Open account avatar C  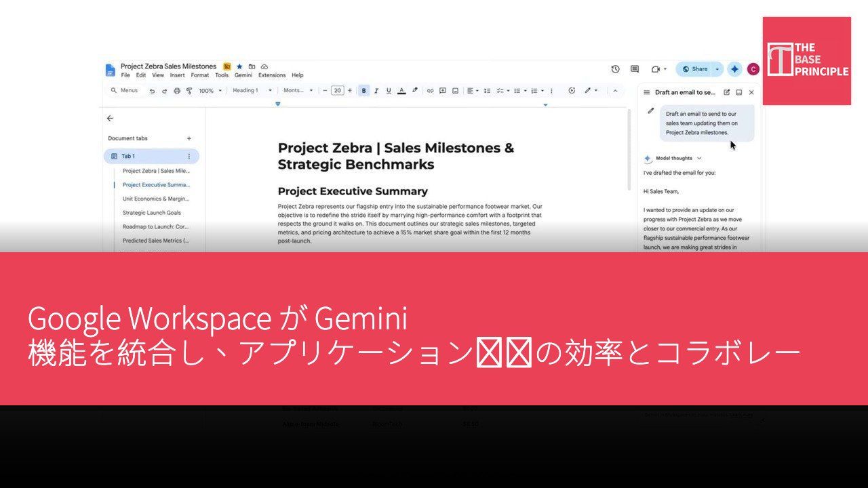coord(753,69)
